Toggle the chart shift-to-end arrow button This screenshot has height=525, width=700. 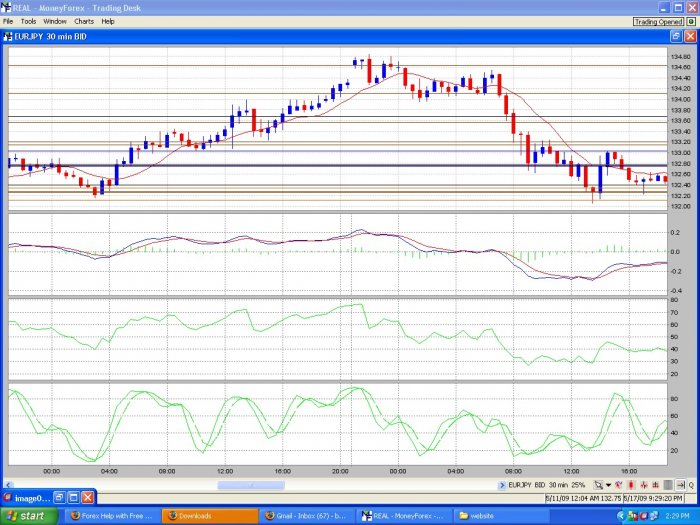[680, 485]
